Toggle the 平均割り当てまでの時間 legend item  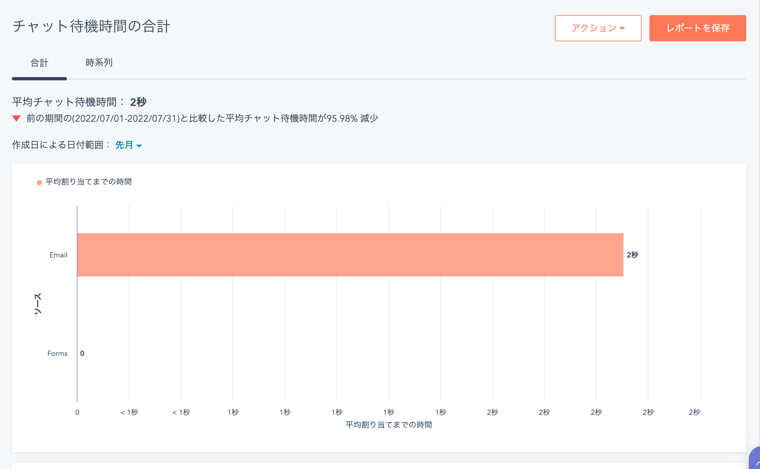[84, 182]
